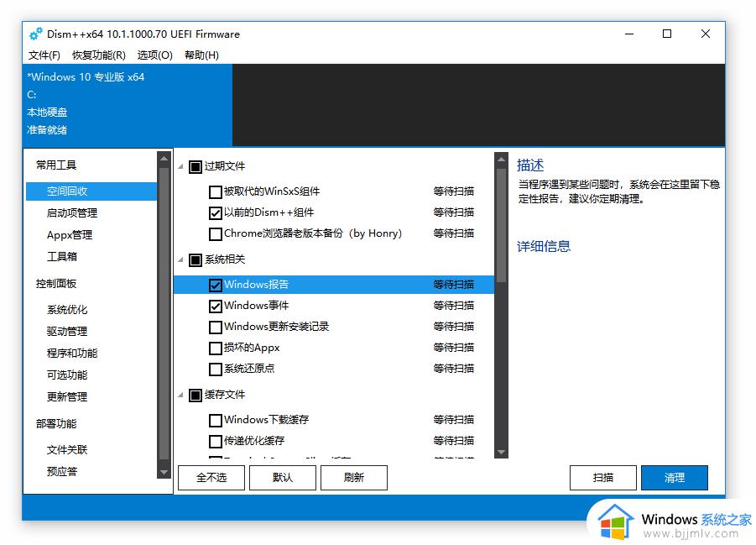Check the 损坏的Appx checkbox
Image resolution: width=756 pixels, height=545 pixels.
[216, 348]
